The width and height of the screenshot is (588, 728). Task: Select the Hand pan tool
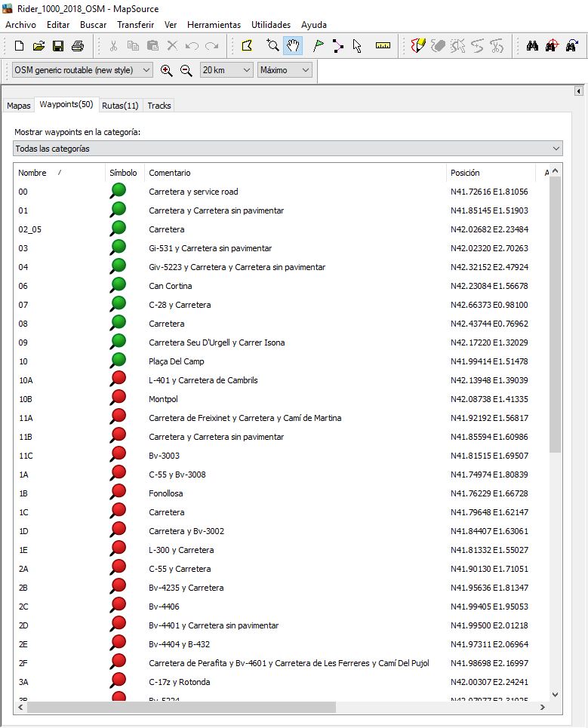[x=293, y=46]
